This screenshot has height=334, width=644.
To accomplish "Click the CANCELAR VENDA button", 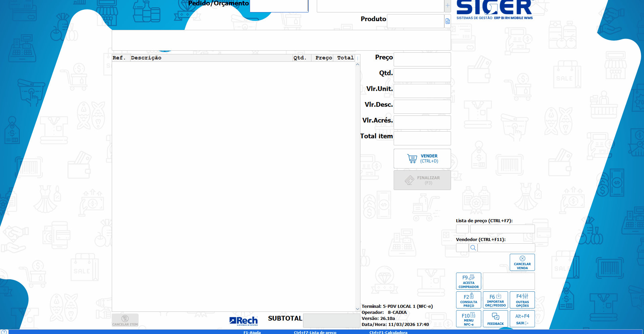I will [522, 262].
